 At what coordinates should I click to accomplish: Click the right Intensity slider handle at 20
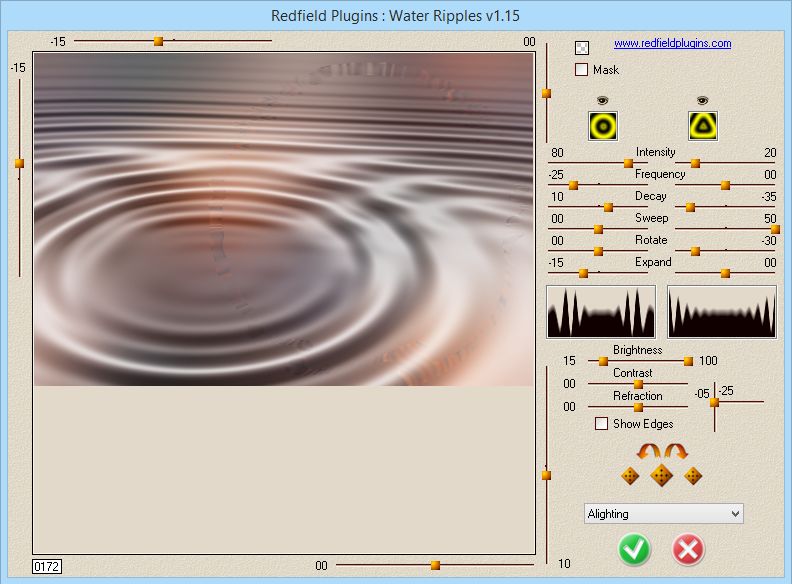(696, 163)
